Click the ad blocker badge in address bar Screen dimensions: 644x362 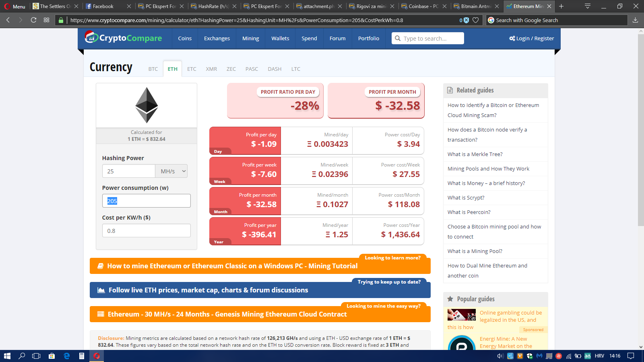tap(464, 20)
